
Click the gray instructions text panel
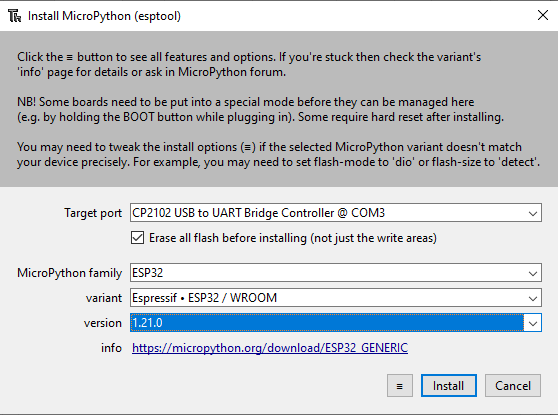(x=279, y=109)
